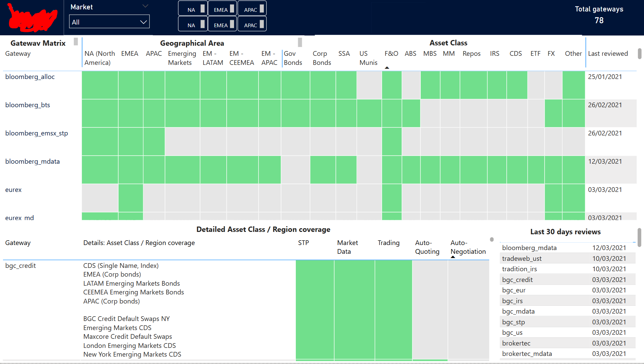Toggle the bottom-row NA region slicer
The width and height of the screenshot is (644, 364).
(x=193, y=24)
